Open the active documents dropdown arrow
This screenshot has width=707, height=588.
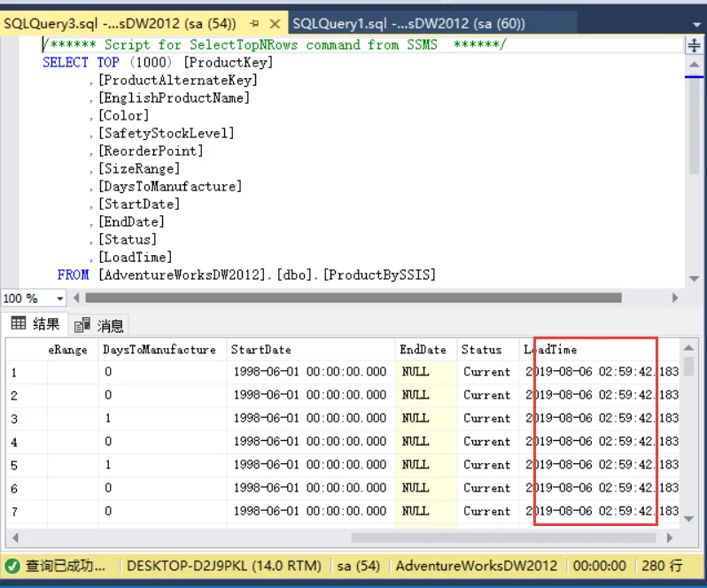click(x=696, y=24)
